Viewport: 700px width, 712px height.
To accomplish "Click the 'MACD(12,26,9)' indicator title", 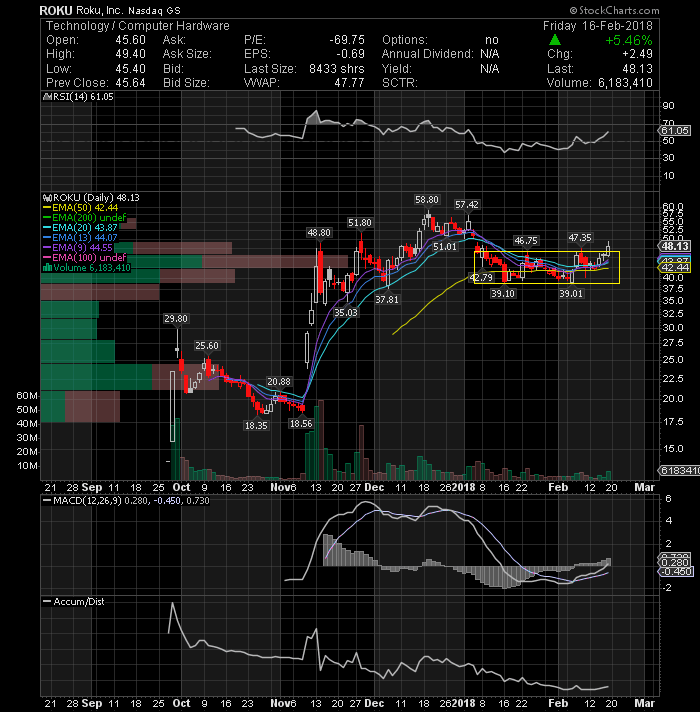I will [88, 501].
